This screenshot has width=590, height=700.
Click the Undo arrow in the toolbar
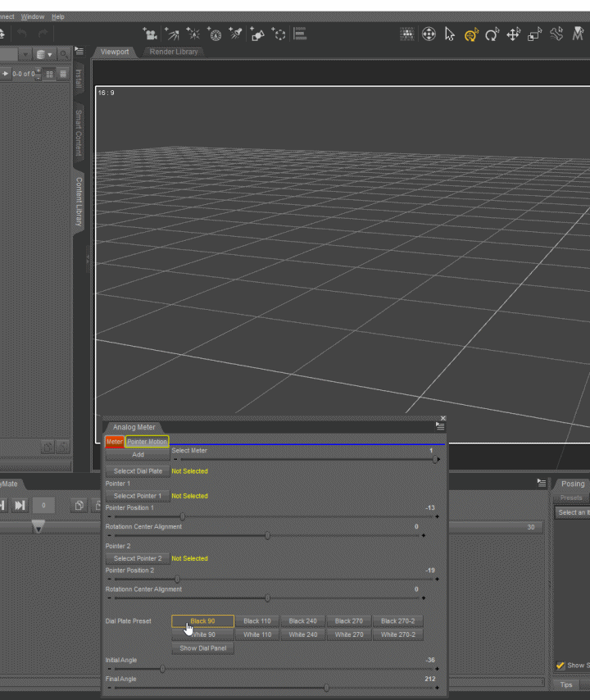(x=22, y=34)
